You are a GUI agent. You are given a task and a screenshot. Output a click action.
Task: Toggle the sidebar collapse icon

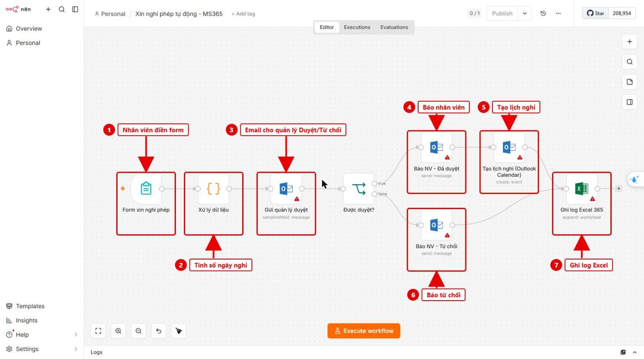[75, 9]
